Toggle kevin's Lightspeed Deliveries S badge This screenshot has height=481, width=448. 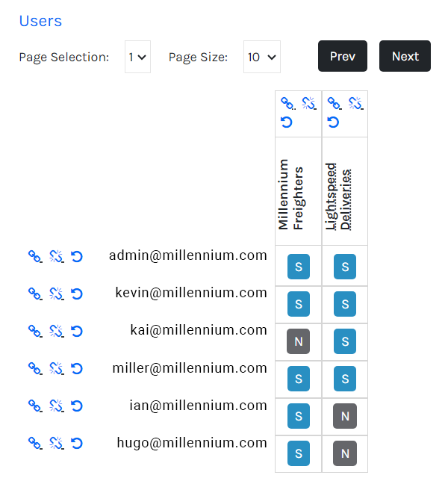pyautogui.click(x=345, y=304)
